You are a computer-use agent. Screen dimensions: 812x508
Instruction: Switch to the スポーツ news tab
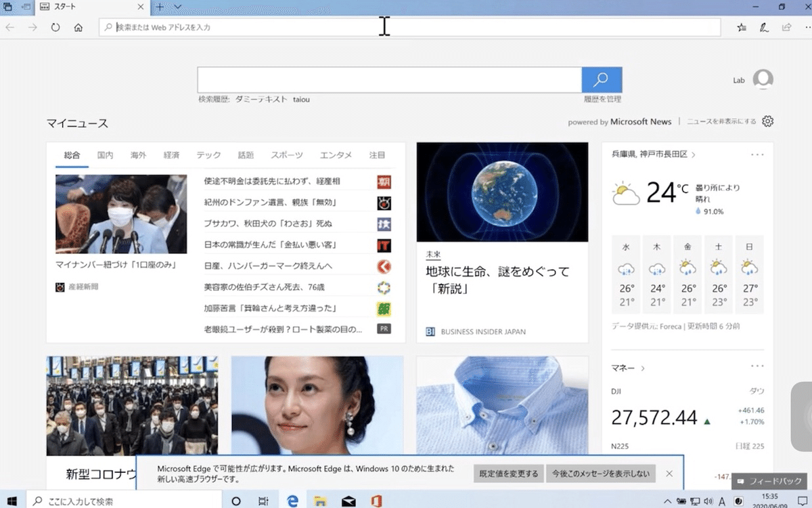(287, 155)
